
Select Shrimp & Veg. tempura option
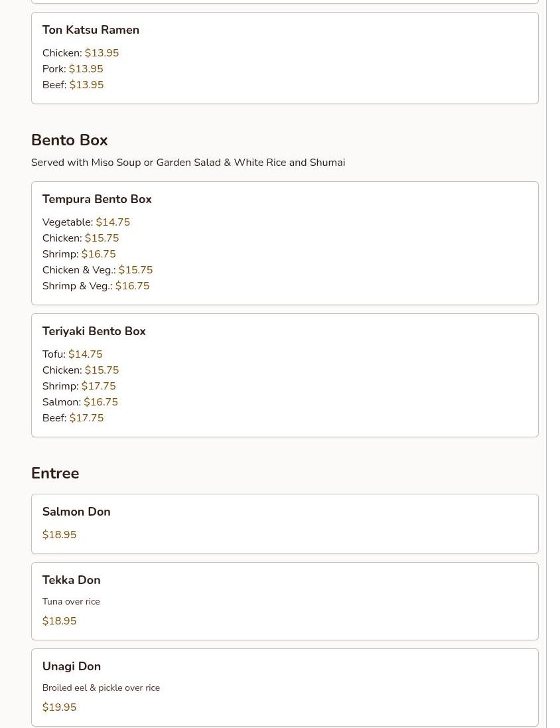[x=96, y=286]
